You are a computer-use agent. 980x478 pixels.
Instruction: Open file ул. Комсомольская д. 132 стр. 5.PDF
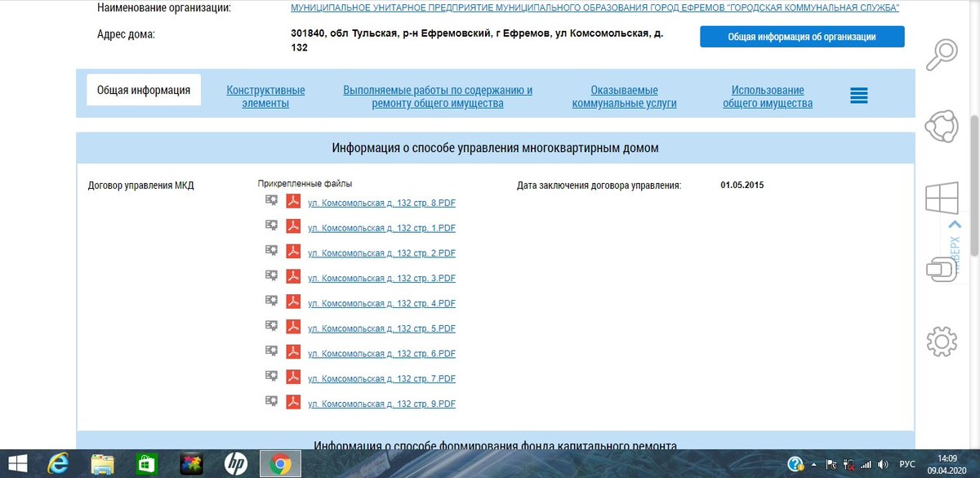click(381, 329)
